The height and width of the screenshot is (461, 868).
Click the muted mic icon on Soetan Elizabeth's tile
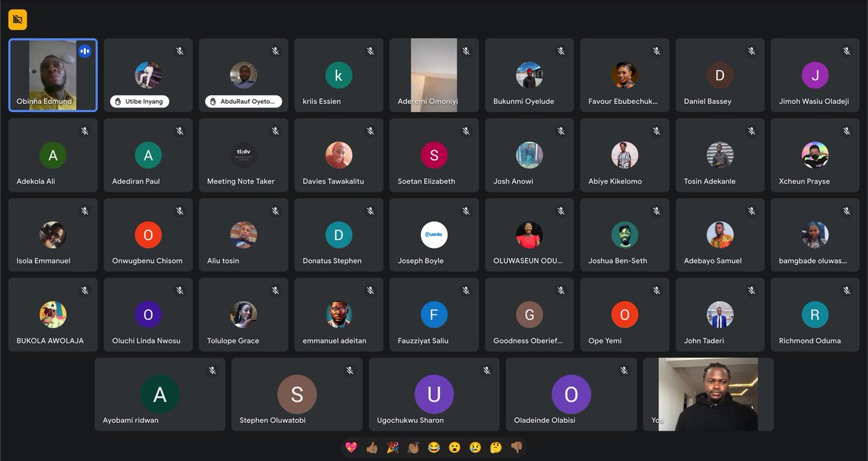[x=466, y=131]
